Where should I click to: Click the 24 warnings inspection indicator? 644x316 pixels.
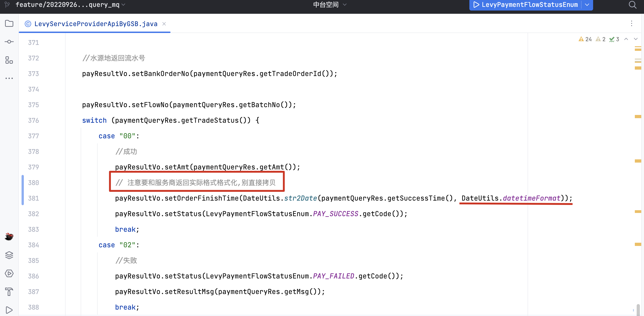(x=585, y=39)
